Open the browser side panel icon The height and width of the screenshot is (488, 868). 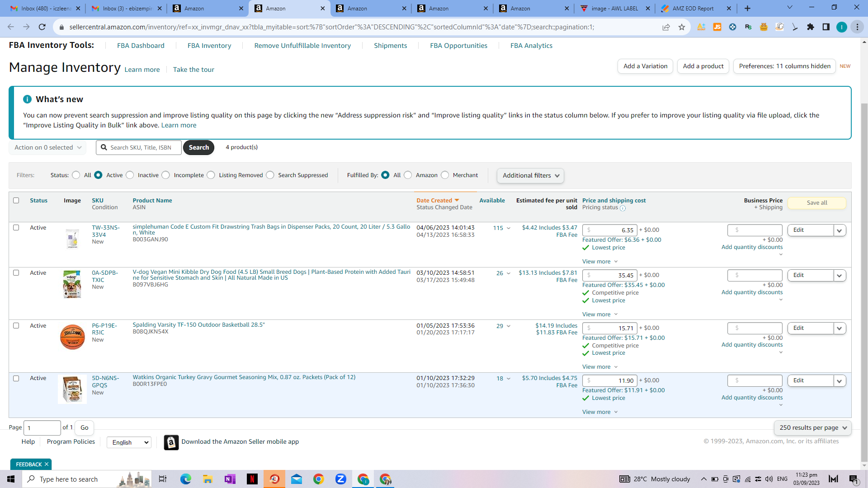tap(826, 27)
